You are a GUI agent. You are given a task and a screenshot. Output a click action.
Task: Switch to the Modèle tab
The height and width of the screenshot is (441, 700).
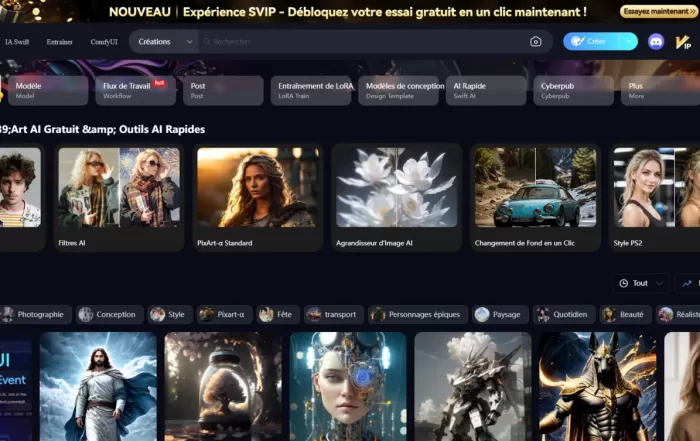(x=48, y=90)
